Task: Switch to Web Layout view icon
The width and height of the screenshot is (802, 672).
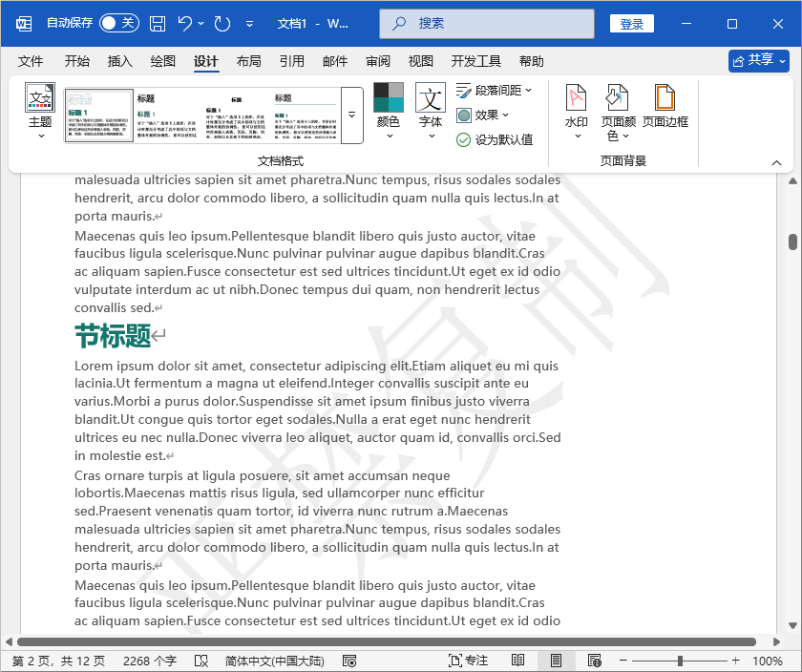Action: (594, 661)
